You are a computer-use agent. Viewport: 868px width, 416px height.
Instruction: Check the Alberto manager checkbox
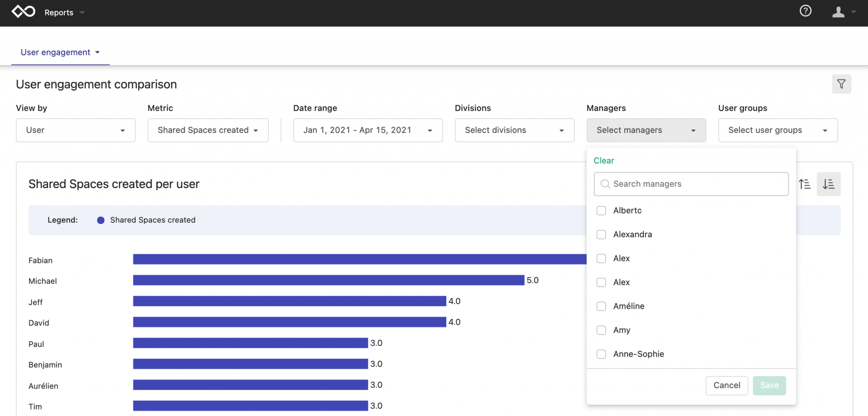click(x=601, y=210)
